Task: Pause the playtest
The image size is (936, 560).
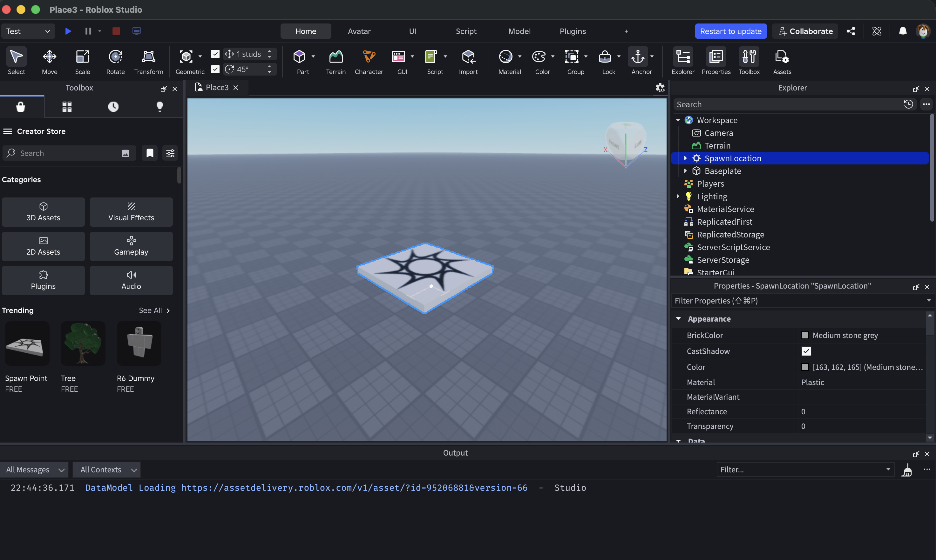Action: 88,31
